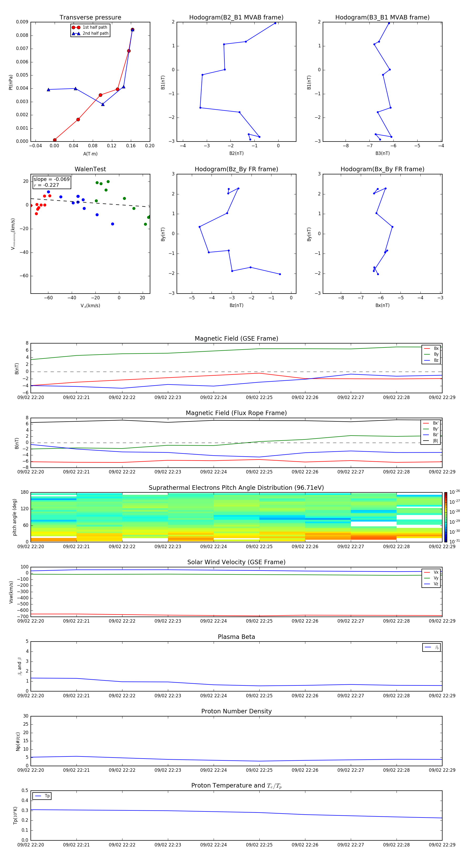This screenshot has width=473, height=868.
Task: Click the 'WalenTest' plot title
Action: click(x=90, y=169)
